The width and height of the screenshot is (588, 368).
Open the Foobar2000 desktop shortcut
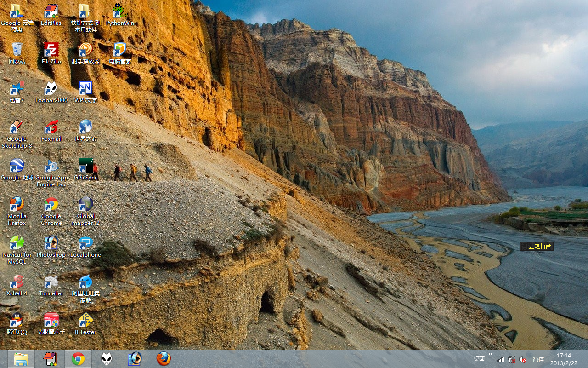point(51,88)
